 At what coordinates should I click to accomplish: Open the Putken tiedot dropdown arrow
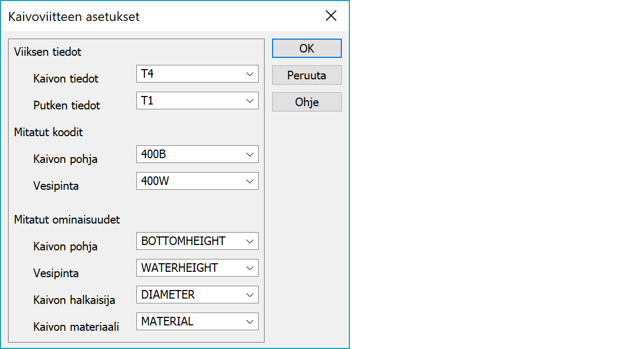pos(250,101)
